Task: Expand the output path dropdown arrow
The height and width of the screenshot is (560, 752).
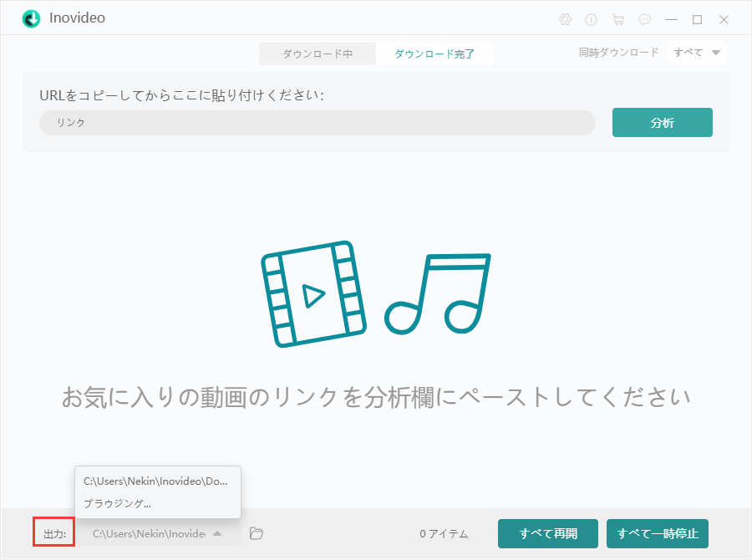Action: [217, 533]
